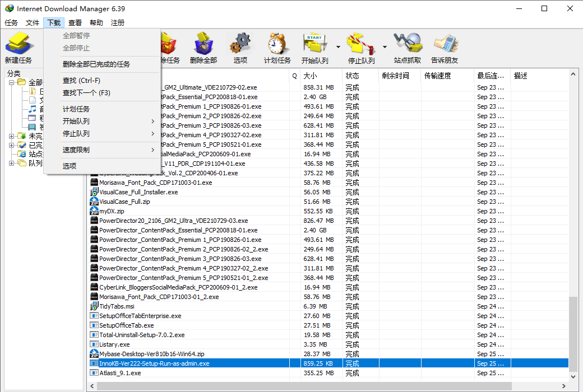Click the horizontal scrollbar right arrow
This screenshot has height=392, width=583.
pyautogui.click(x=564, y=386)
